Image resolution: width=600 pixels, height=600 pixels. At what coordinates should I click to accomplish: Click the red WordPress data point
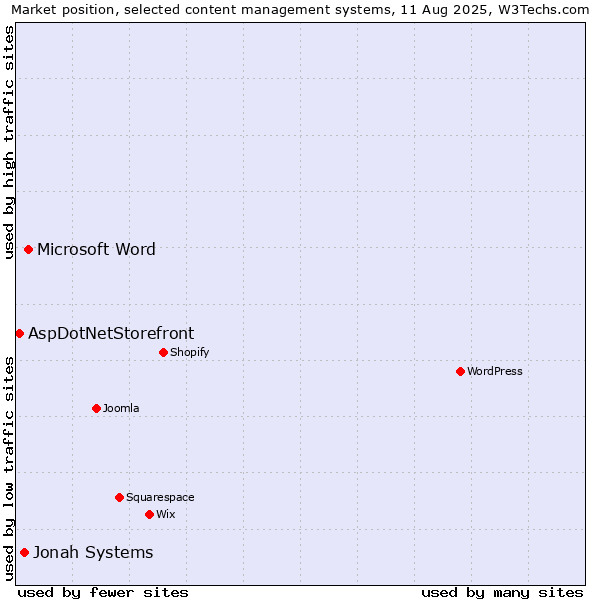coord(460,371)
